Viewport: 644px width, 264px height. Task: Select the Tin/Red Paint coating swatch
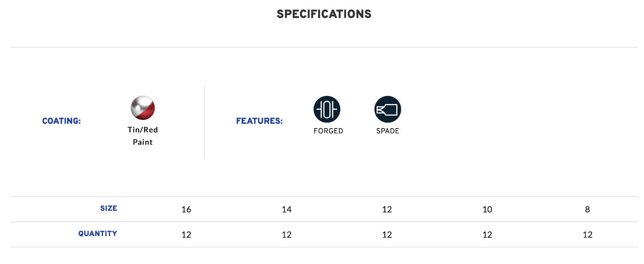143,107
